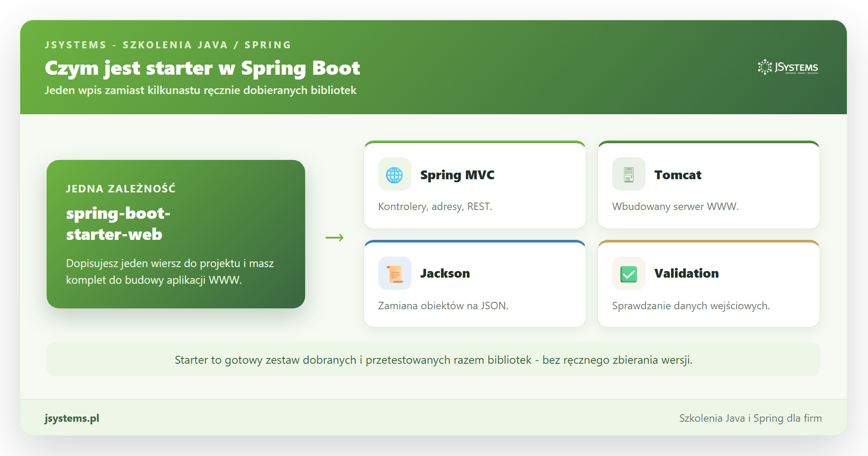This screenshot has height=456, width=868.
Task: Click 'Szkolenia Java i Spring dla firm' footer text
Action: coord(751,418)
